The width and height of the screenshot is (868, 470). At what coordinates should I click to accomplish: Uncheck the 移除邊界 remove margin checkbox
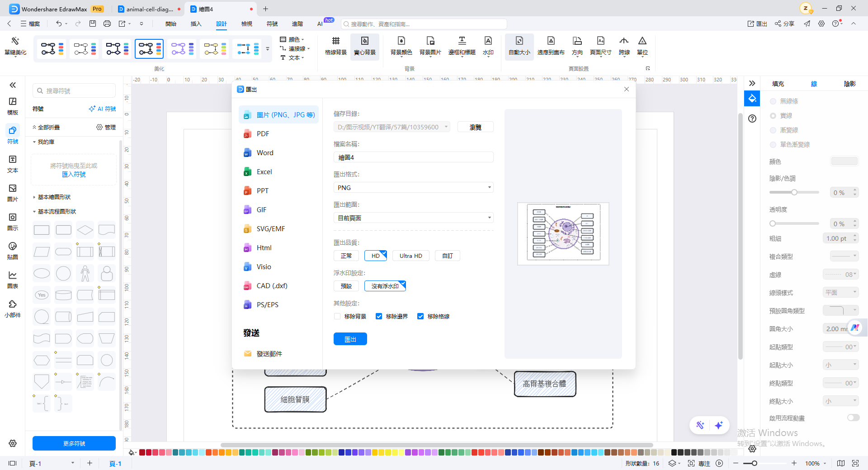[x=379, y=316]
